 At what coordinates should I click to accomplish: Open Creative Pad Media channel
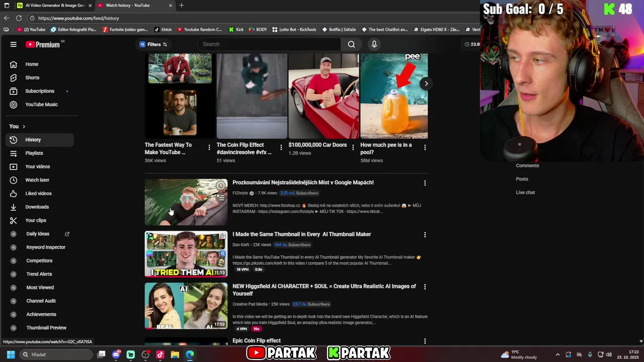pos(250,304)
